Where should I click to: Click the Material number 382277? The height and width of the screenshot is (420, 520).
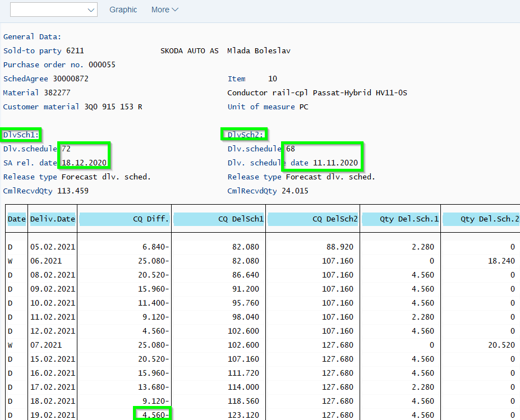coord(57,93)
